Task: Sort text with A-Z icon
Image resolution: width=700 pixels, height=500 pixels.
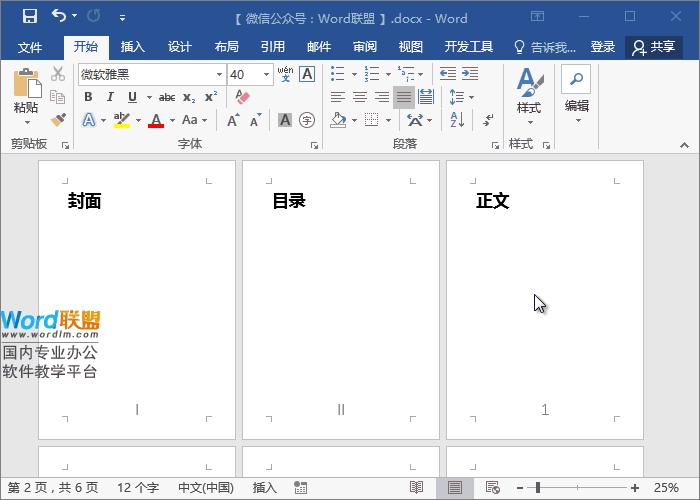Action: [458, 120]
